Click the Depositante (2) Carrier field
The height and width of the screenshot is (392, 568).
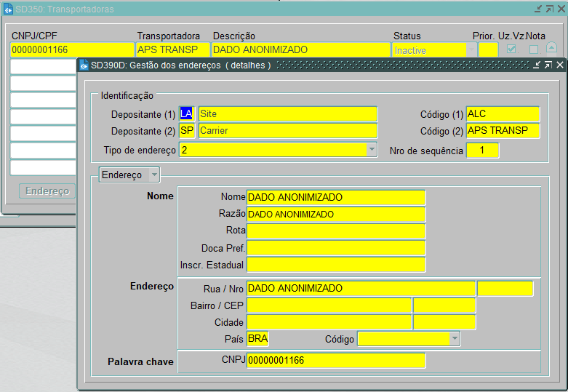point(287,131)
